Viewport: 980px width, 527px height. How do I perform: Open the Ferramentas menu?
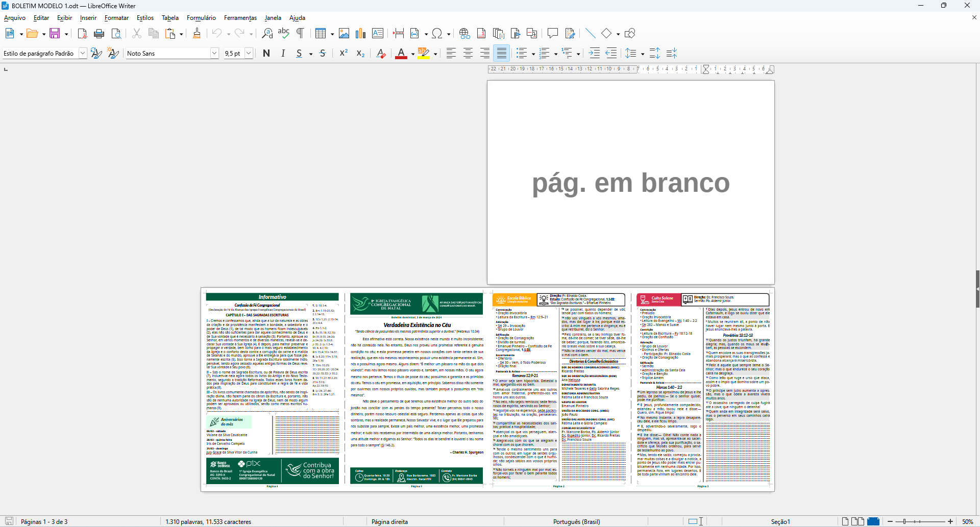tap(240, 18)
